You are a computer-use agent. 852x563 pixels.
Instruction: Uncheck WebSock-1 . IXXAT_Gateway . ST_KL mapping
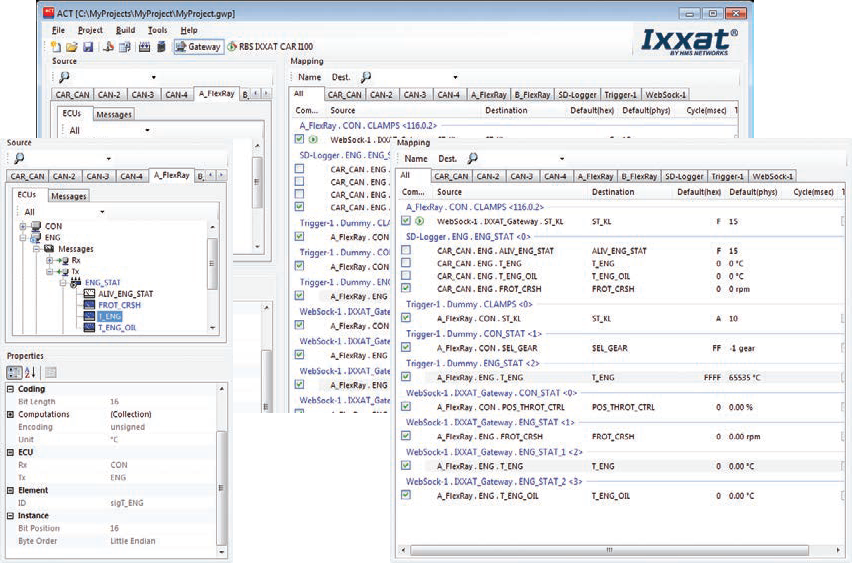406,221
